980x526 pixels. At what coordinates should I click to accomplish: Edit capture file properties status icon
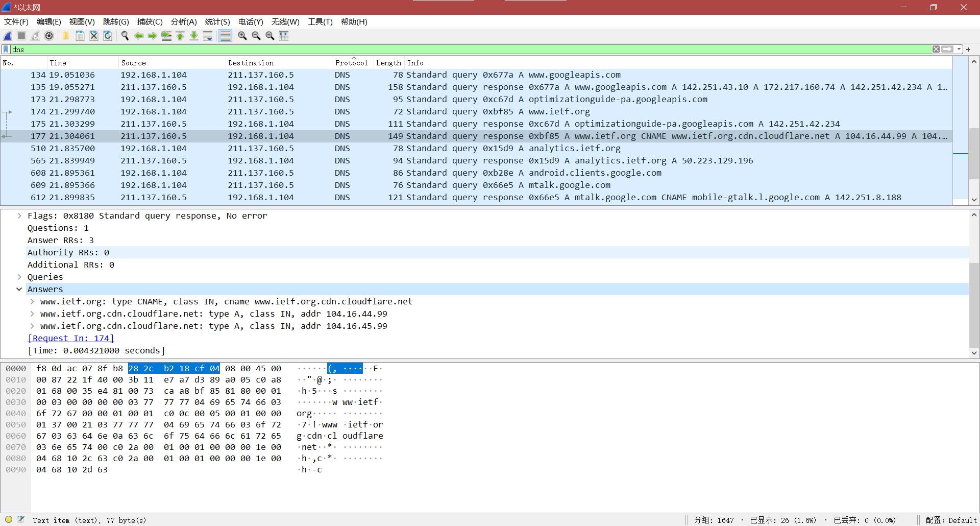pyautogui.click(x=21, y=519)
